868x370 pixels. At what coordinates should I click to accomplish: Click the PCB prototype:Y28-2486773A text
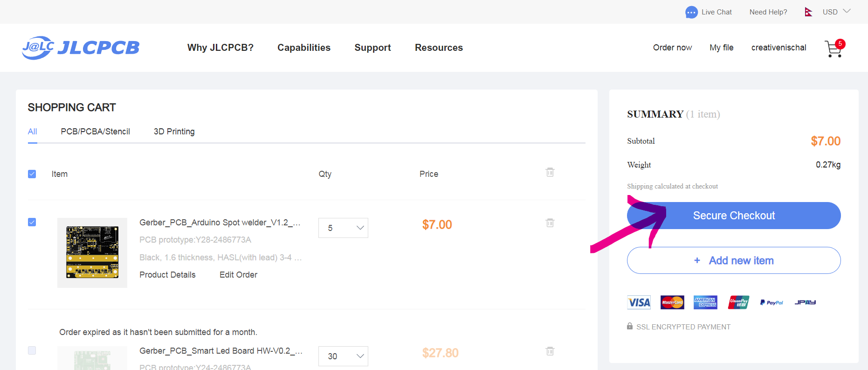pos(195,240)
